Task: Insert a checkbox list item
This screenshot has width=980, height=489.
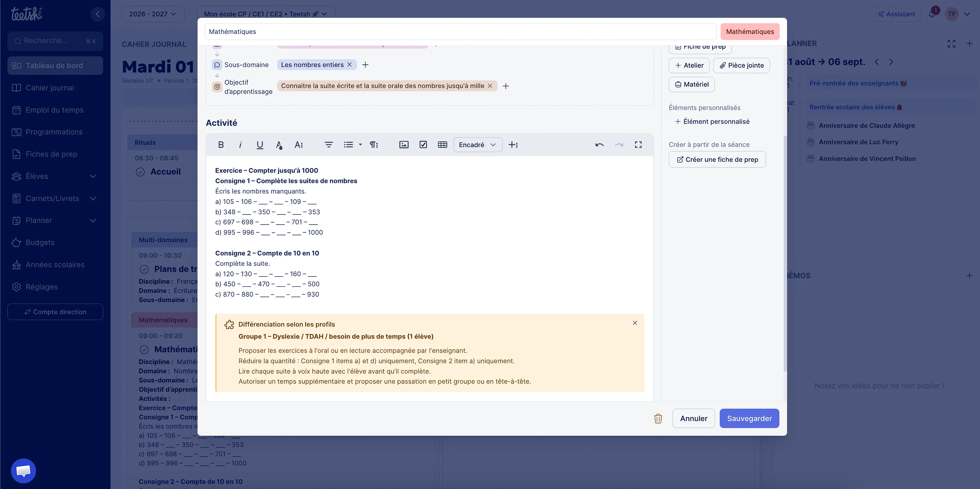Action: click(x=423, y=144)
